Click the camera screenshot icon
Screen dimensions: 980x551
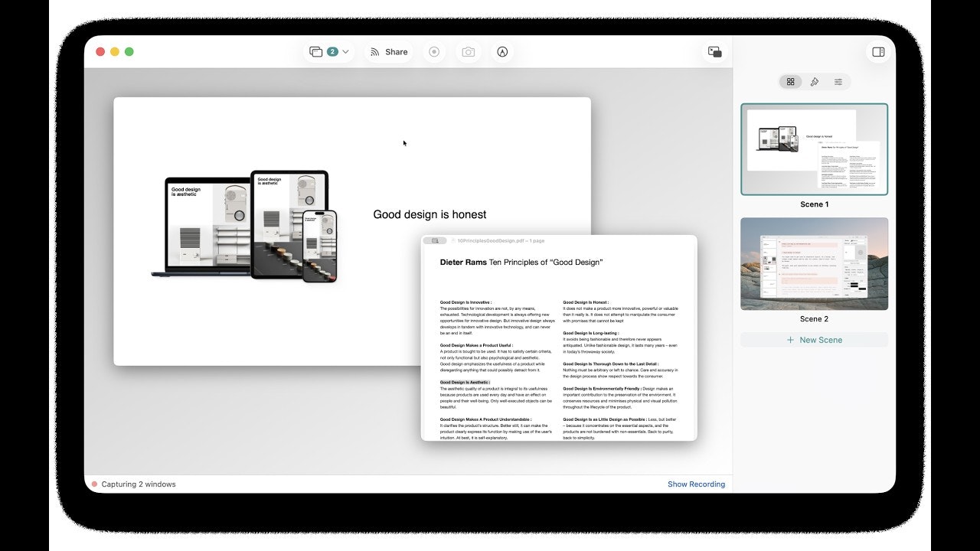click(469, 52)
